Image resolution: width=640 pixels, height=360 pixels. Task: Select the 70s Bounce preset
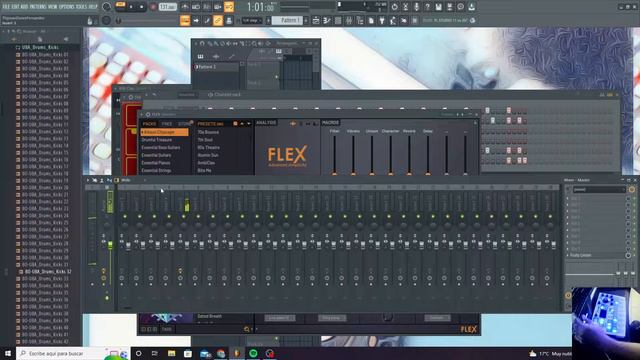(x=208, y=132)
